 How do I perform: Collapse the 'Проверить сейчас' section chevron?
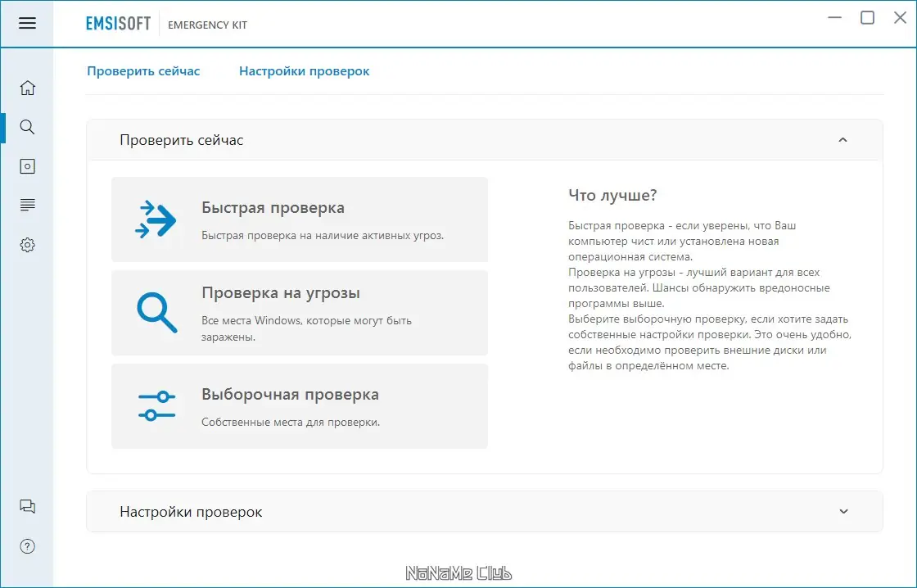click(842, 140)
